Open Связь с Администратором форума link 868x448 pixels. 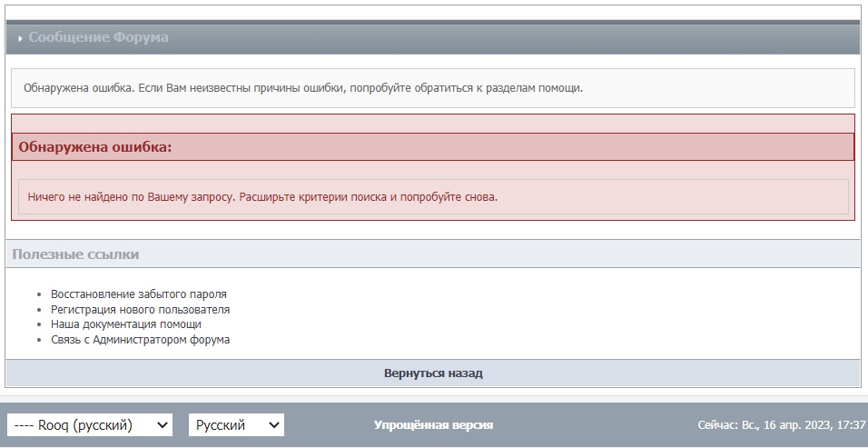(x=140, y=340)
